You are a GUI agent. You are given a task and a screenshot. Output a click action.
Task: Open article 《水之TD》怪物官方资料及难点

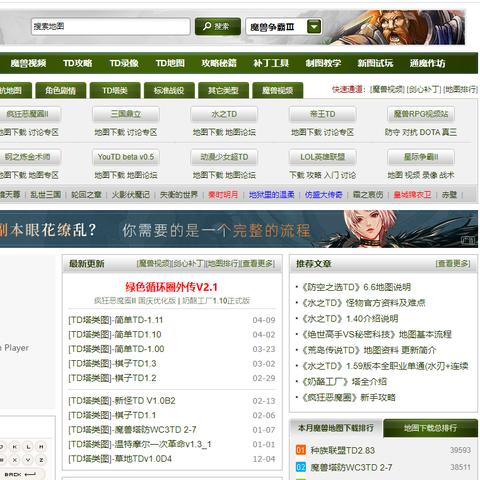(363, 303)
